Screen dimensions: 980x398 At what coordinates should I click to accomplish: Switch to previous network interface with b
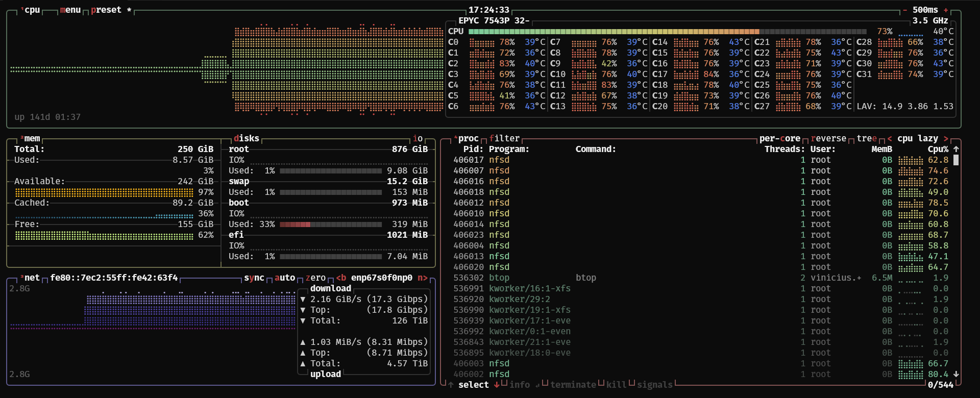(341, 278)
